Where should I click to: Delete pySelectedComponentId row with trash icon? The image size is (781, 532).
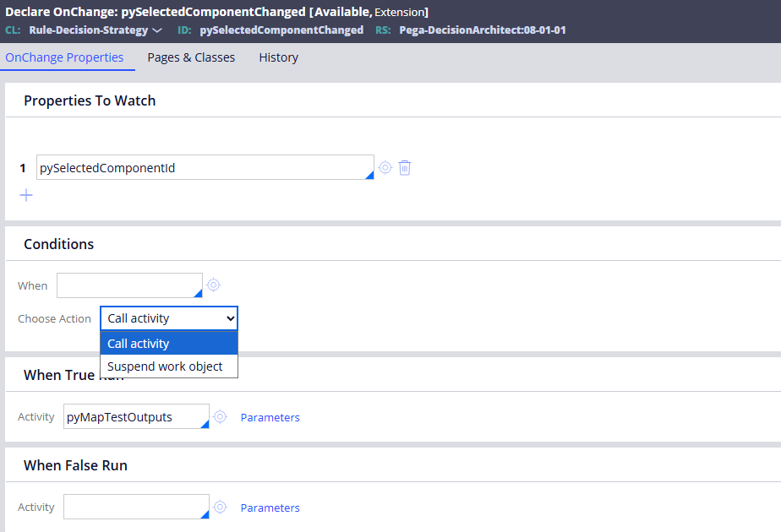pos(404,168)
